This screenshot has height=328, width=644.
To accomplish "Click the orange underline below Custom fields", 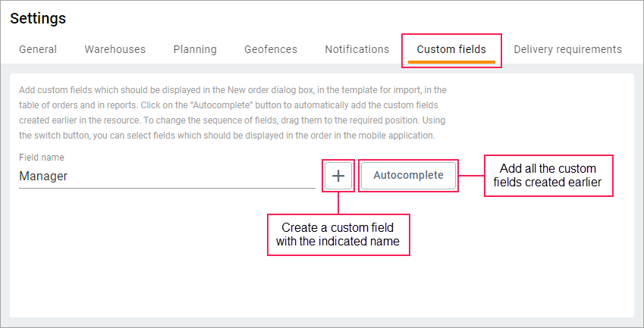I will coord(451,62).
